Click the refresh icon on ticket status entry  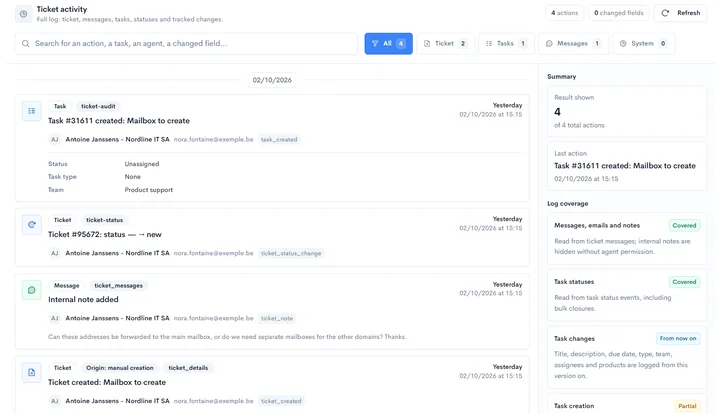coord(32,225)
